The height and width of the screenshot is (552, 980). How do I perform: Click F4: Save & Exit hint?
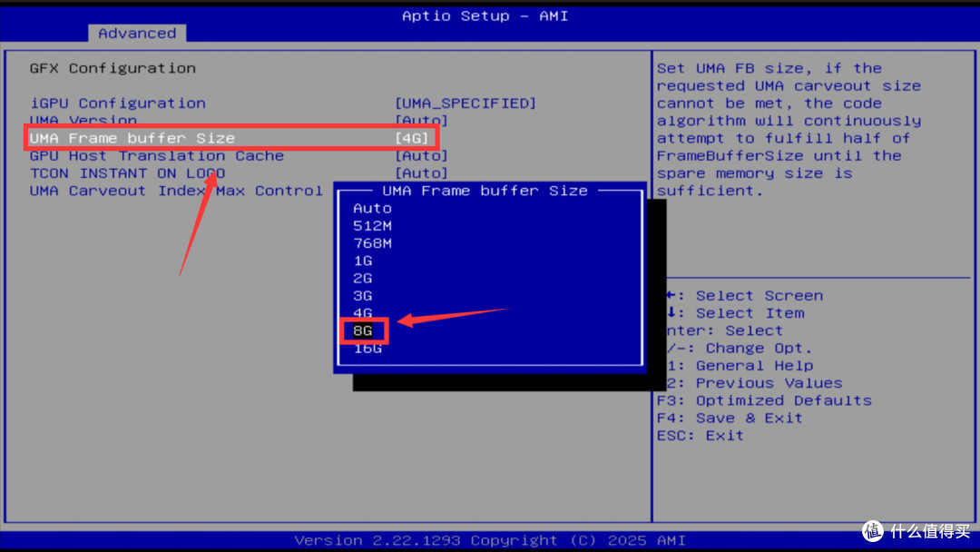pos(730,419)
